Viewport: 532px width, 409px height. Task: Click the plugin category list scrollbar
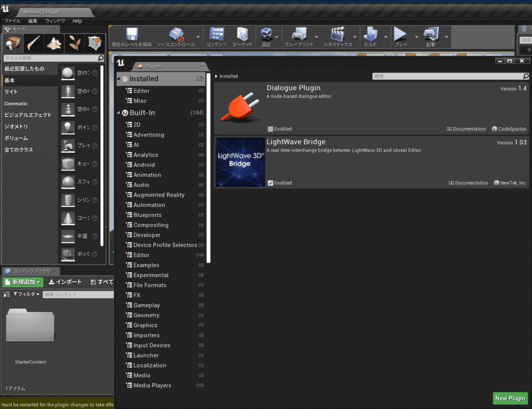tap(208, 168)
